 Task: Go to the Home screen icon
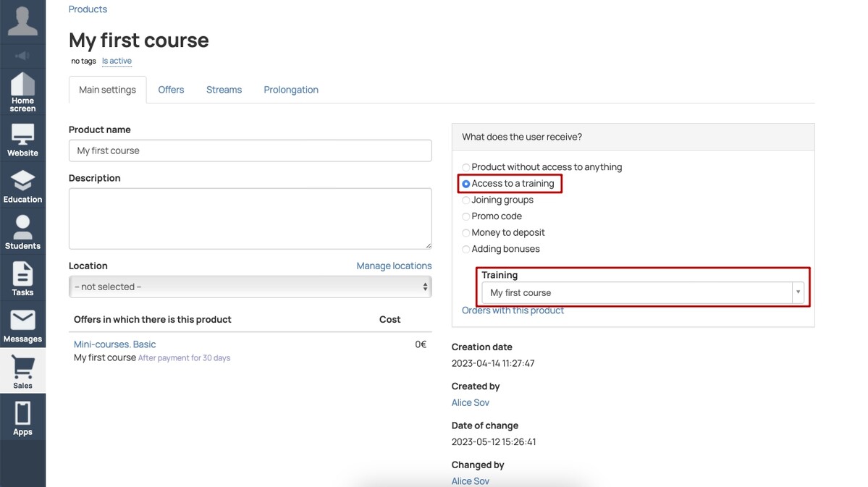point(22,93)
